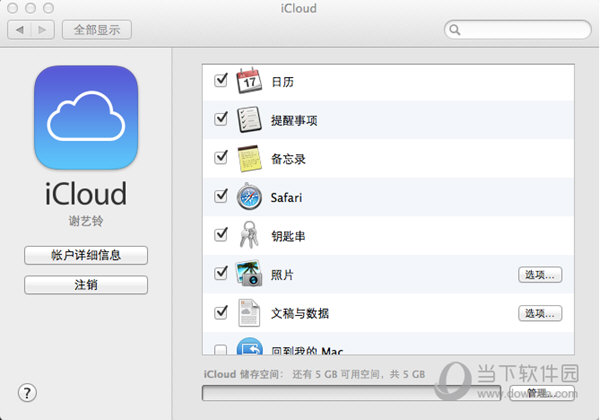Click the iCloud 储存空间 status text
Image resolution: width=600 pixels, height=420 pixels.
(314, 374)
